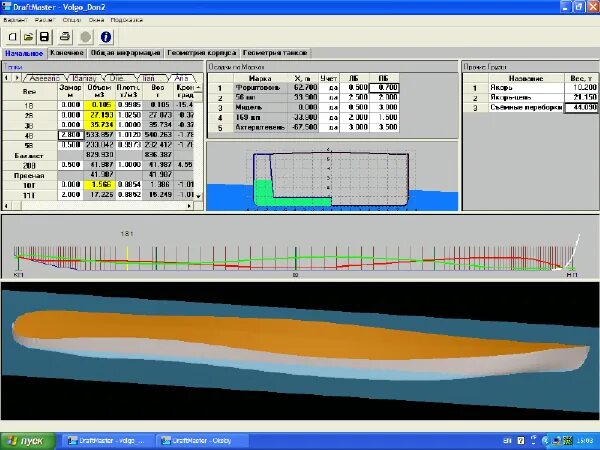Click the density cell 1.0250
This screenshot has width=600, height=450.
coord(129,115)
